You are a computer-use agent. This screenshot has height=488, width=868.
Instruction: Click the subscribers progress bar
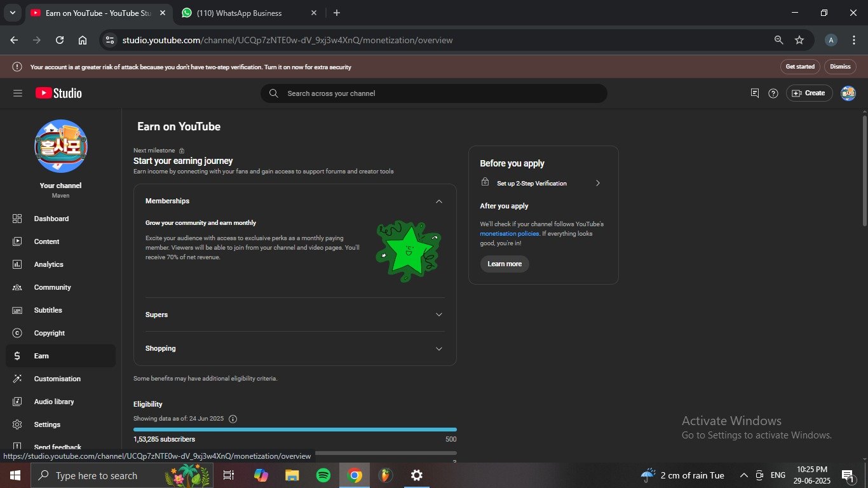pyautogui.click(x=295, y=430)
